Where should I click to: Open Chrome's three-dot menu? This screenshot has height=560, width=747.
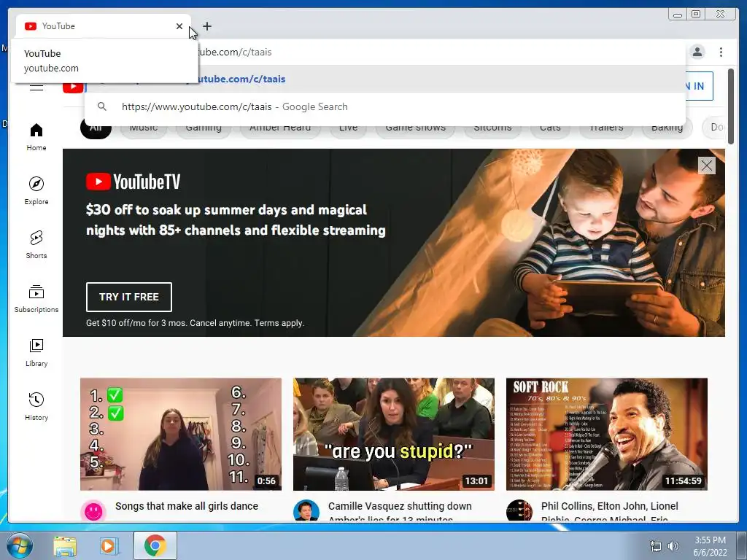[x=721, y=52]
